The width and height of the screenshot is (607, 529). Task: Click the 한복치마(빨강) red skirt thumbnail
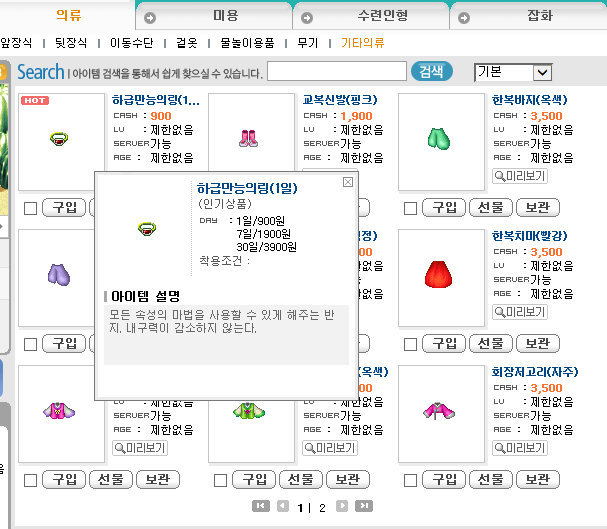coord(439,274)
